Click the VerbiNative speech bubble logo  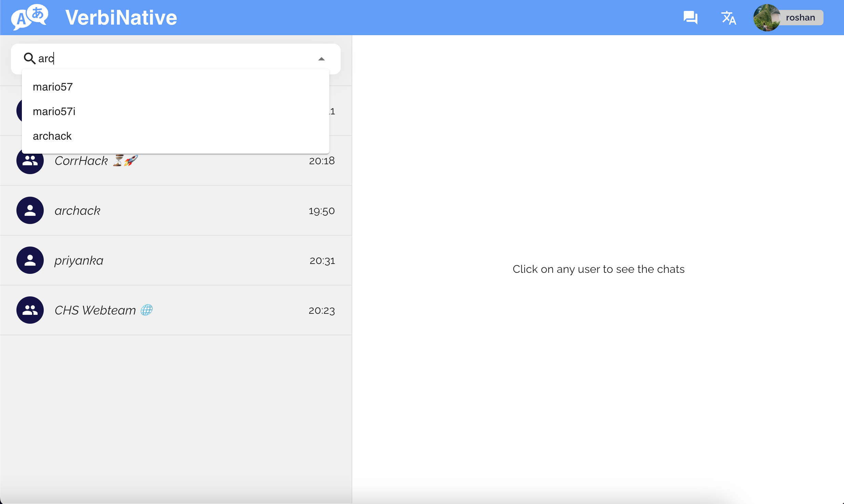(29, 17)
